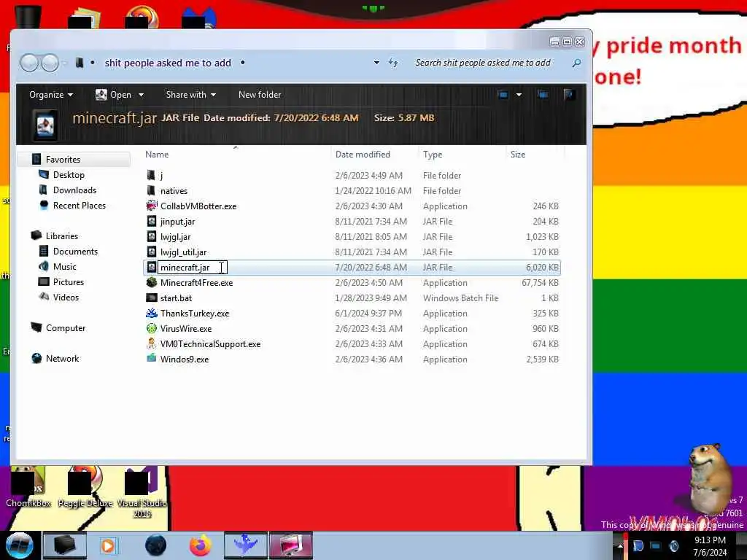Click the Windows Start orb

[x=19, y=545]
